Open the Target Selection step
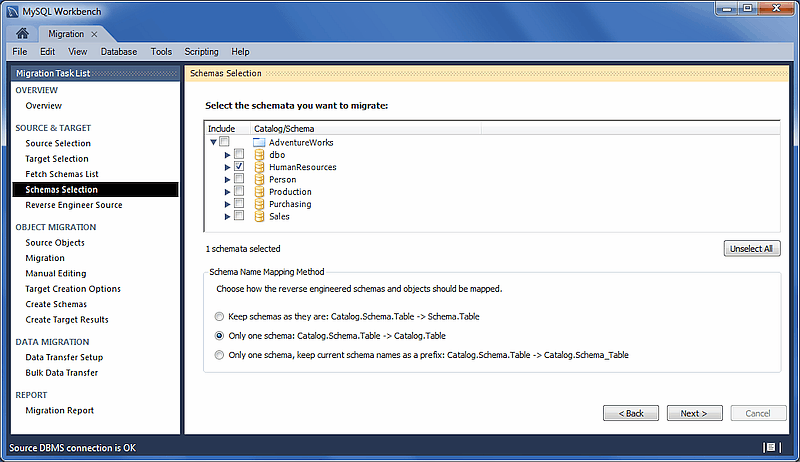This screenshot has height=462, width=800. click(57, 159)
